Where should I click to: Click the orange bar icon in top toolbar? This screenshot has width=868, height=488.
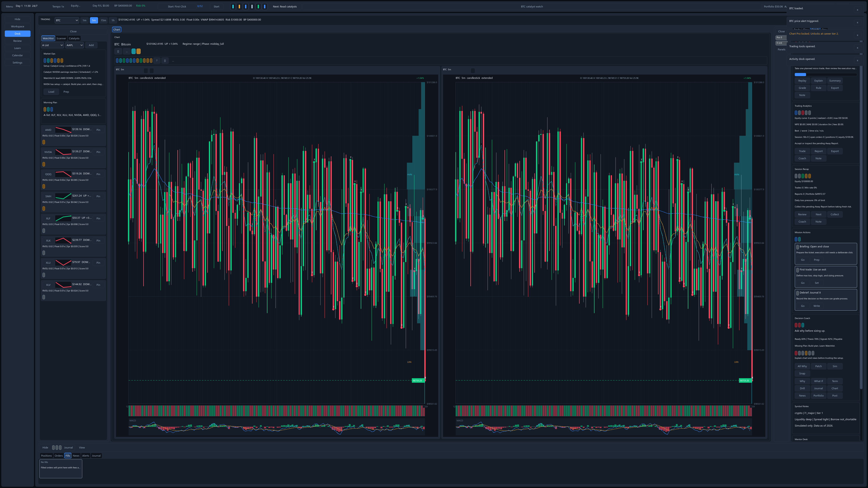pos(239,6)
